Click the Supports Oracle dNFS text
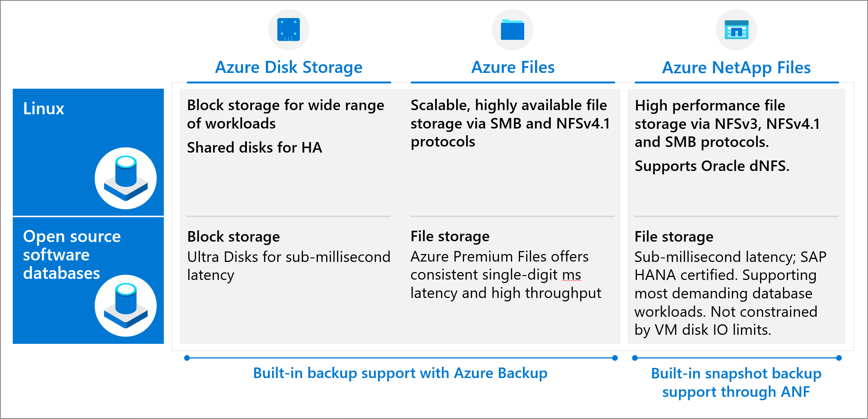 pyautogui.click(x=712, y=166)
